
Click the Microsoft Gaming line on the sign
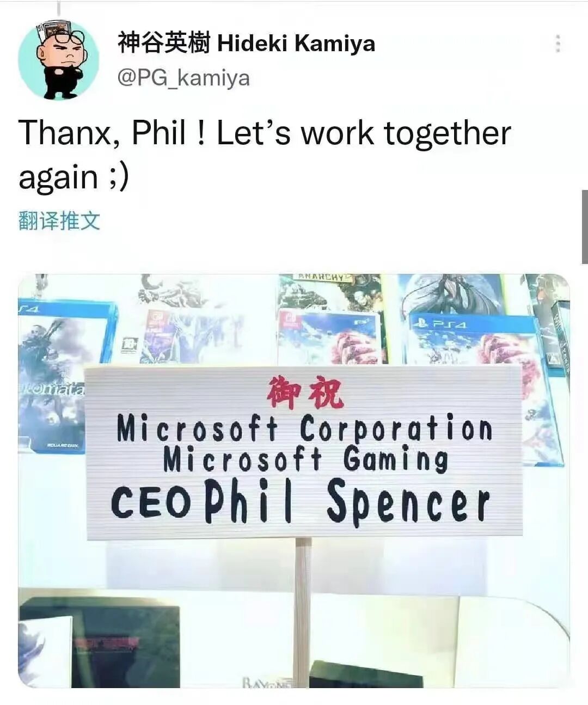306,459
